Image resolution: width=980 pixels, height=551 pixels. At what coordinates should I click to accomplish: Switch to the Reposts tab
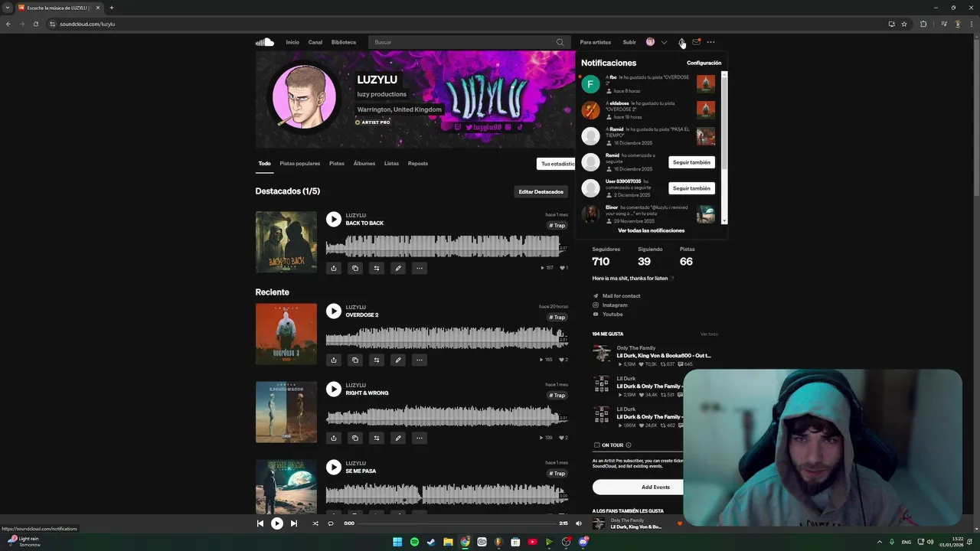pos(418,163)
